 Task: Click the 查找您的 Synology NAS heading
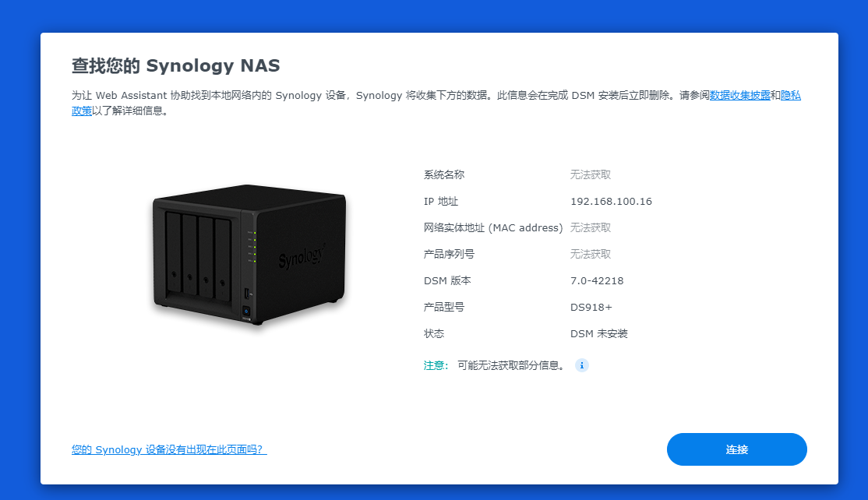(x=175, y=66)
